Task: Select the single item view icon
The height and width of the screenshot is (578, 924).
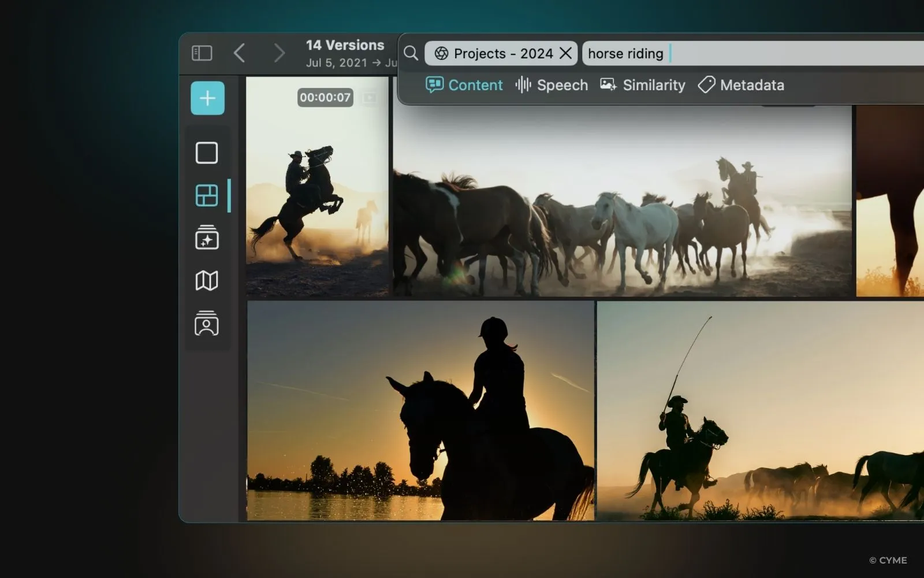Action: coord(207,153)
